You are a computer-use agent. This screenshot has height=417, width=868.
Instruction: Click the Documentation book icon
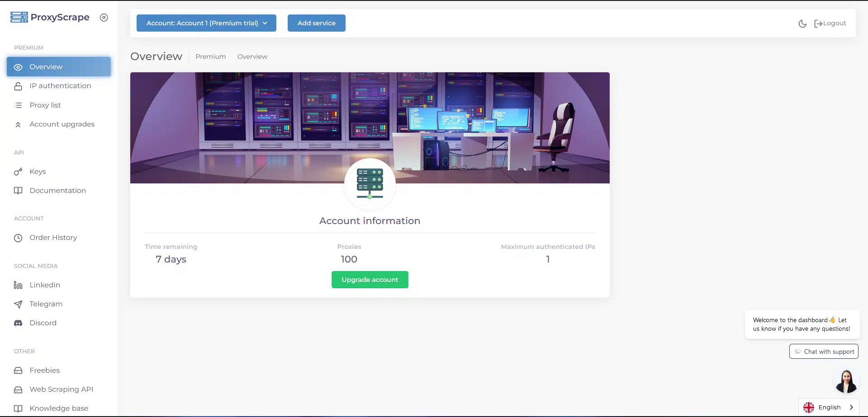point(18,191)
